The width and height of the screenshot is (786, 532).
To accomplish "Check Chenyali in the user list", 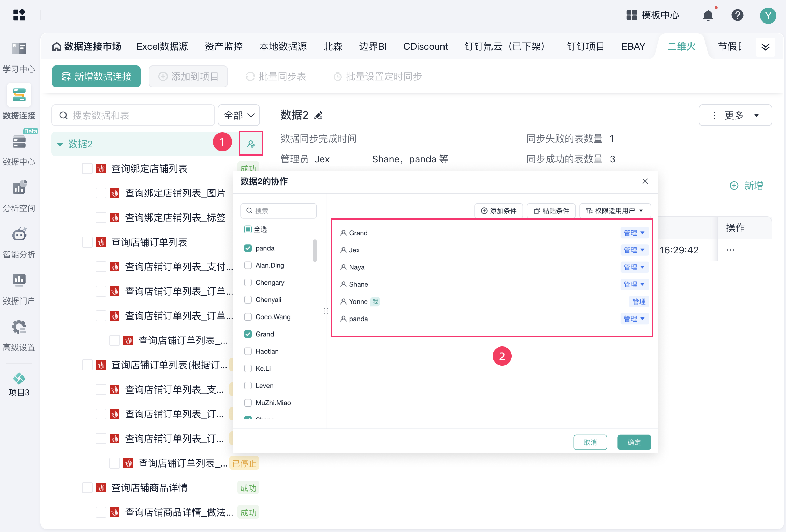I will pyautogui.click(x=248, y=300).
